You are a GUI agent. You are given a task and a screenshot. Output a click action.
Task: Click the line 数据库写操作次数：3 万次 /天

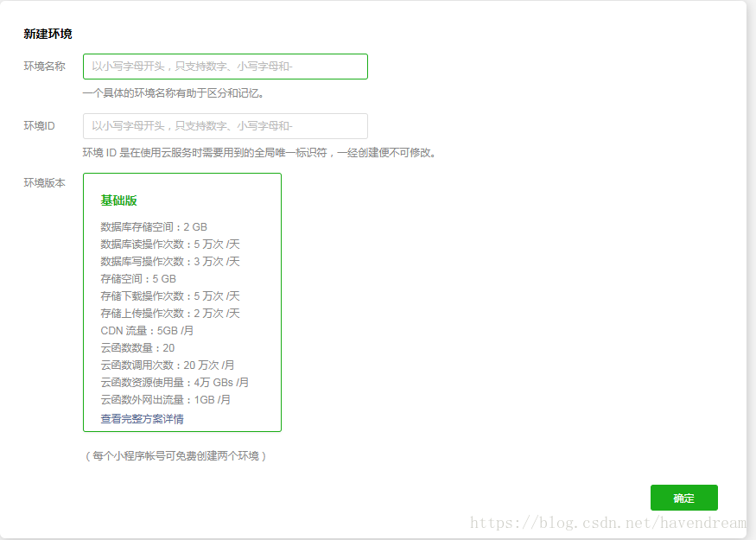point(170,262)
